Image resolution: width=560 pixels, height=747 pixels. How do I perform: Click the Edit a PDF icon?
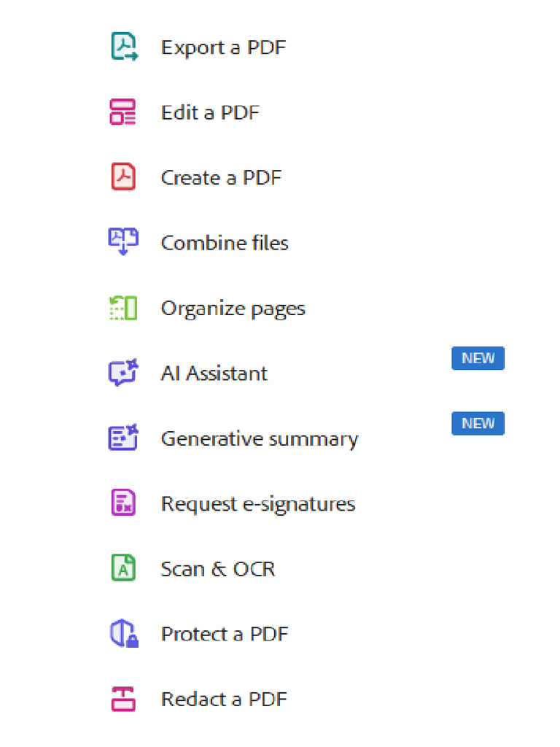tap(123, 112)
